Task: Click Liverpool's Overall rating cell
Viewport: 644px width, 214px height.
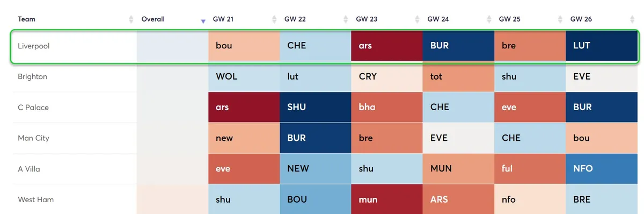Action: pos(172,46)
